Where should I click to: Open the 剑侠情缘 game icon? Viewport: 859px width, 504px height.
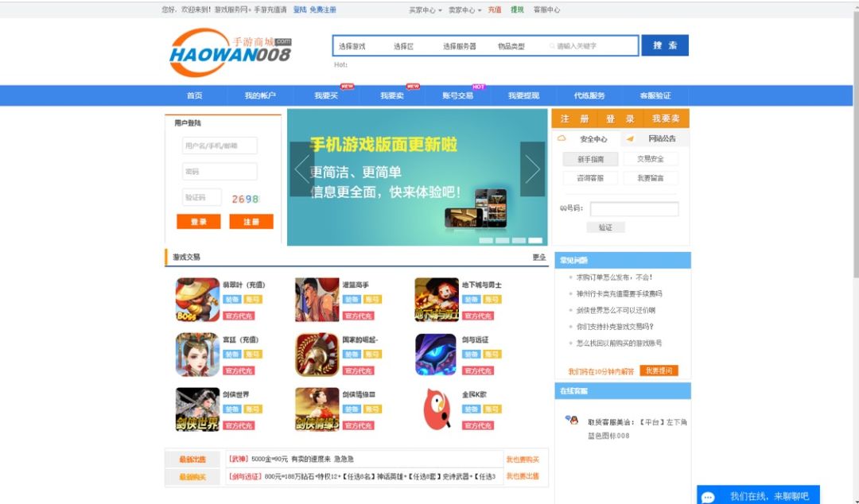click(317, 409)
